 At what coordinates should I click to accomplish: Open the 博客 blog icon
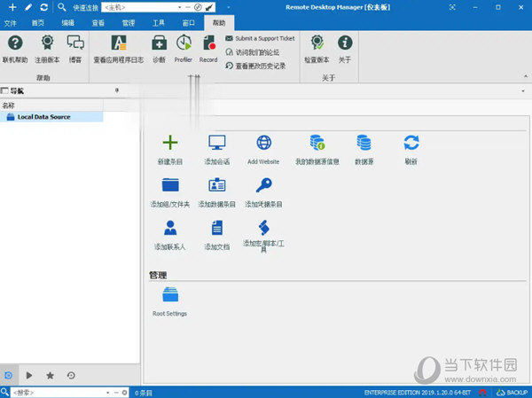coord(75,43)
